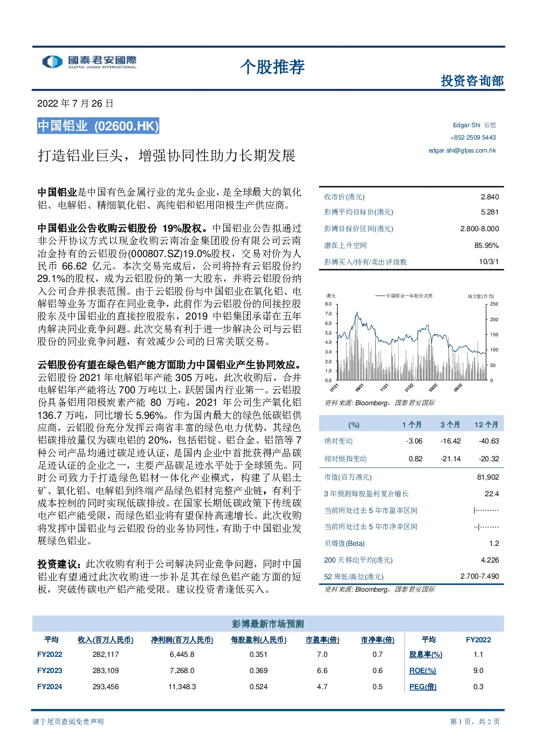Viewport: 535px width, 756px height.
Task: Click the FY2022 row label in forecast table
Action: point(50,655)
